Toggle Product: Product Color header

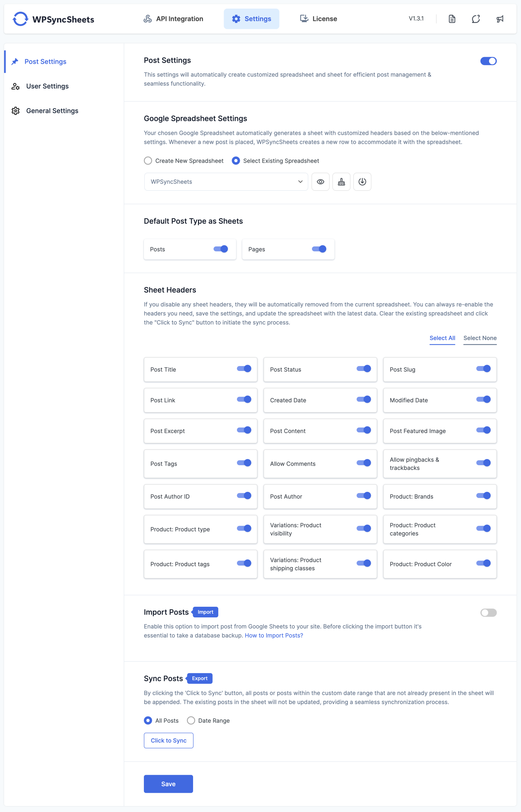pyautogui.click(x=483, y=564)
